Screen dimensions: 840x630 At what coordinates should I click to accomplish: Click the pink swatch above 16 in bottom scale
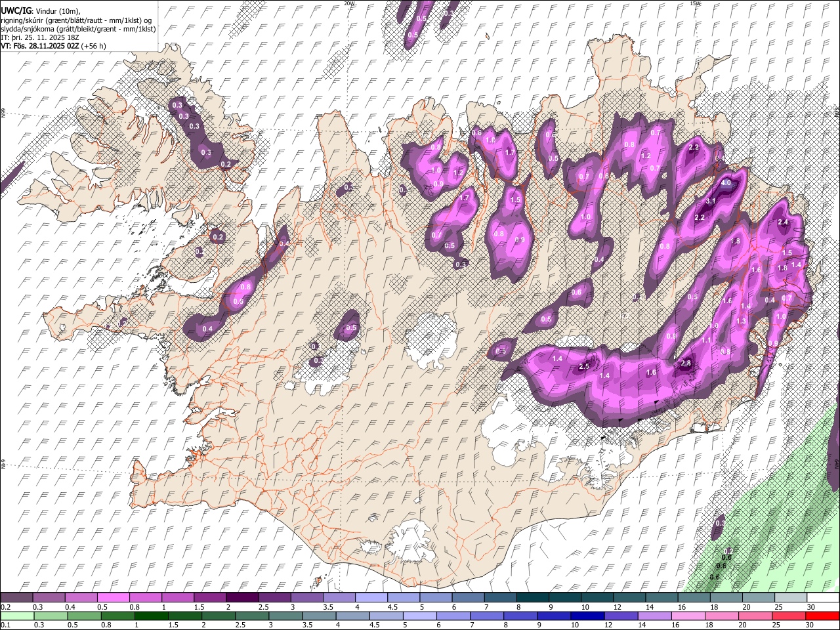click(688, 616)
